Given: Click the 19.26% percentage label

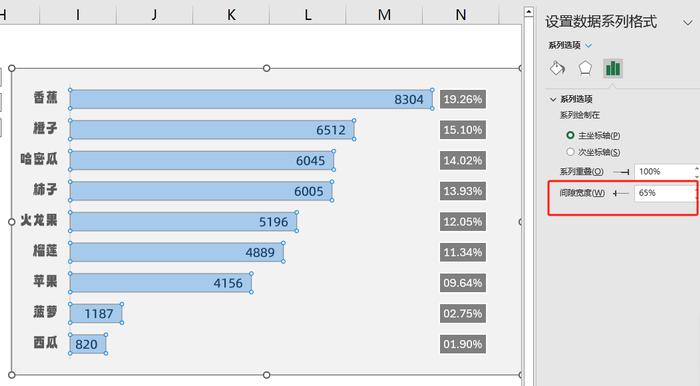Looking at the screenshot, I should [x=462, y=99].
